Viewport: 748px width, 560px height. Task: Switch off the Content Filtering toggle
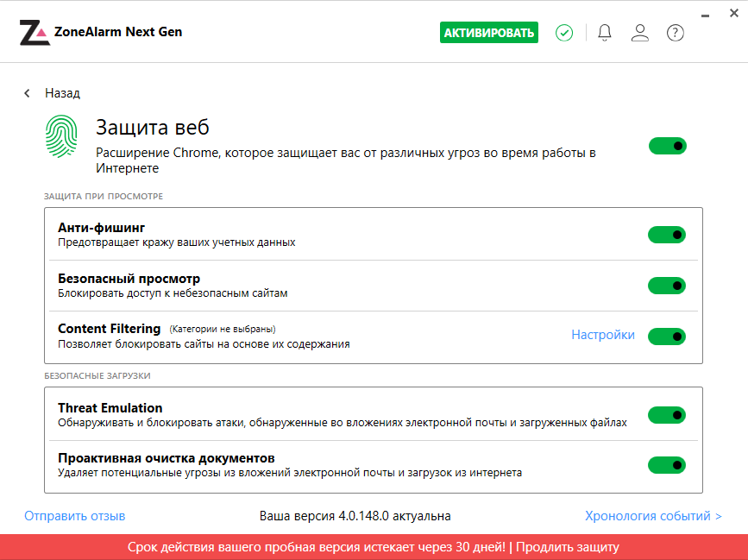click(x=667, y=336)
